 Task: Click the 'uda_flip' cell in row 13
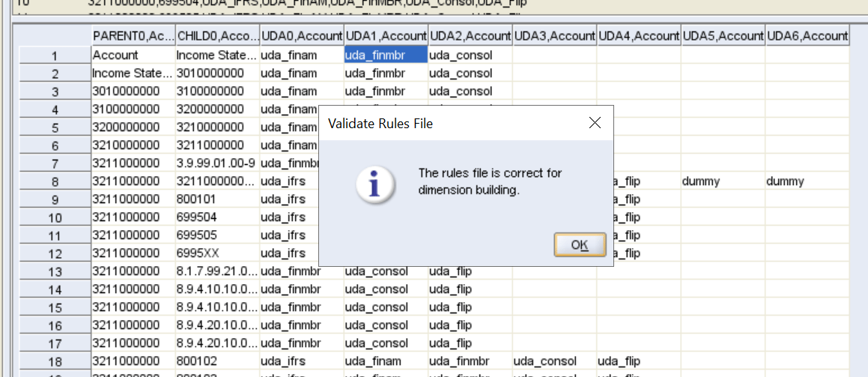pos(470,271)
